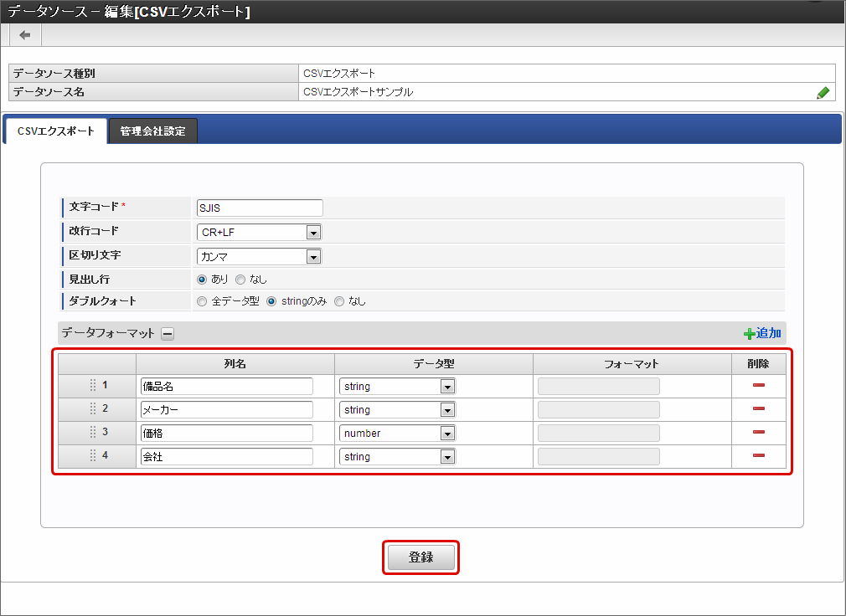Open the 改行コード CR+LF dropdown

pos(260,233)
